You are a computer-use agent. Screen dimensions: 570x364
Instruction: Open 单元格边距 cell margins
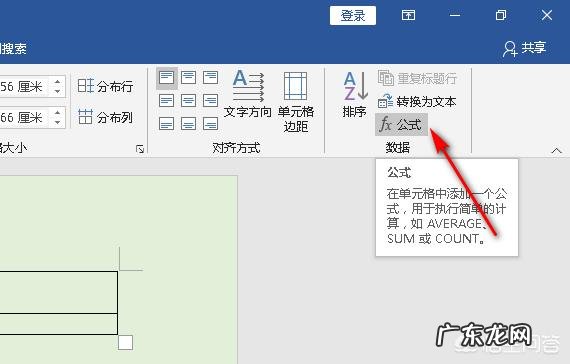pos(296,101)
